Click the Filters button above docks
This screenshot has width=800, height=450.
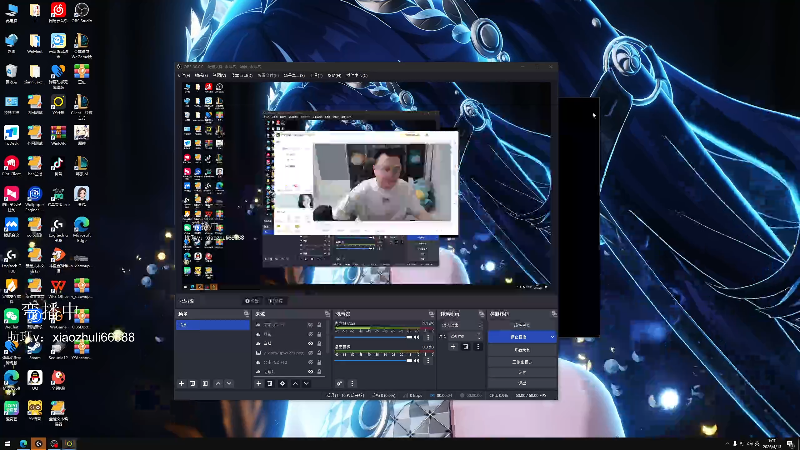point(276,301)
